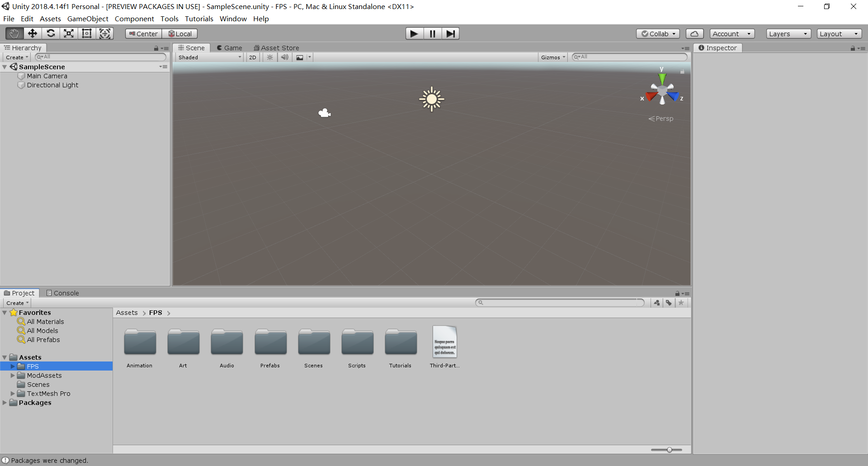This screenshot has height=466, width=868.
Task: Click the Inspector lock icon
Action: [852, 48]
